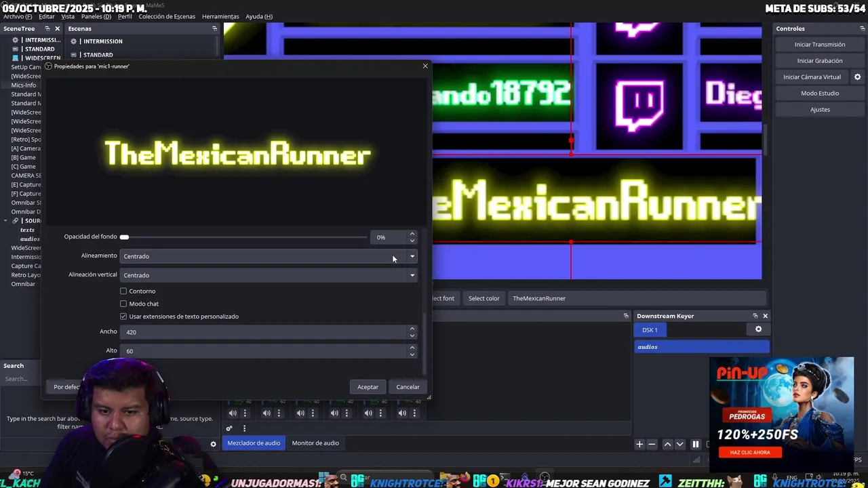The image size is (868, 488).
Task: Open the Perfil menu
Action: [x=125, y=16]
